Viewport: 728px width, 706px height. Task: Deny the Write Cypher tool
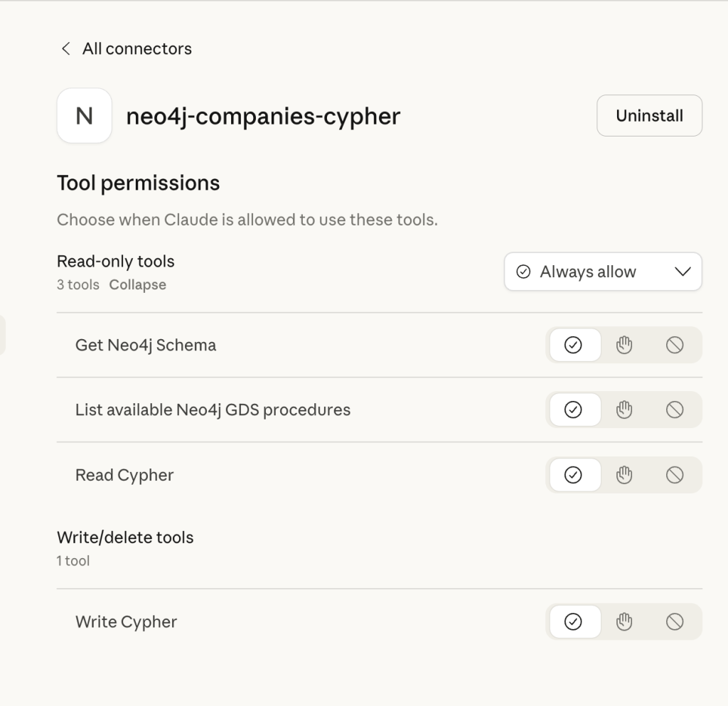click(674, 621)
